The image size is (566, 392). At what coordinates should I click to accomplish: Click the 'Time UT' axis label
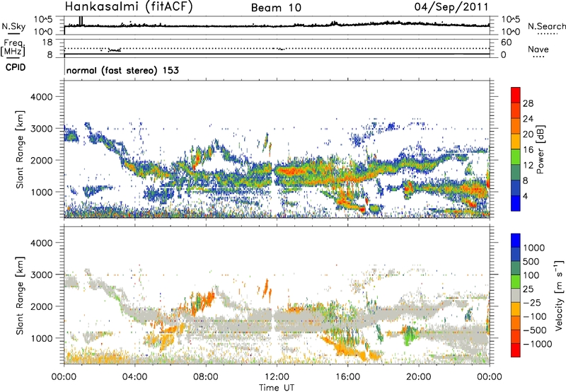(x=277, y=388)
